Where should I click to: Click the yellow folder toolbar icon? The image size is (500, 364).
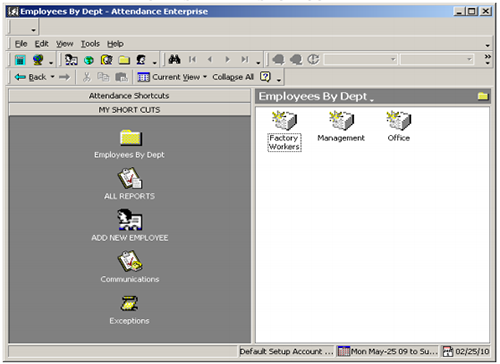124,60
